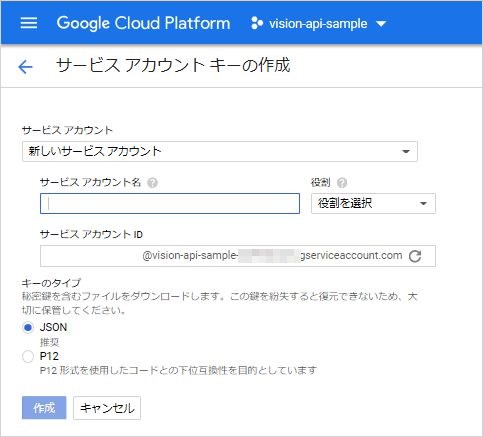The width and height of the screenshot is (483, 437).
Task: Click the サービス アカウント ID field
Action: point(238,256)
